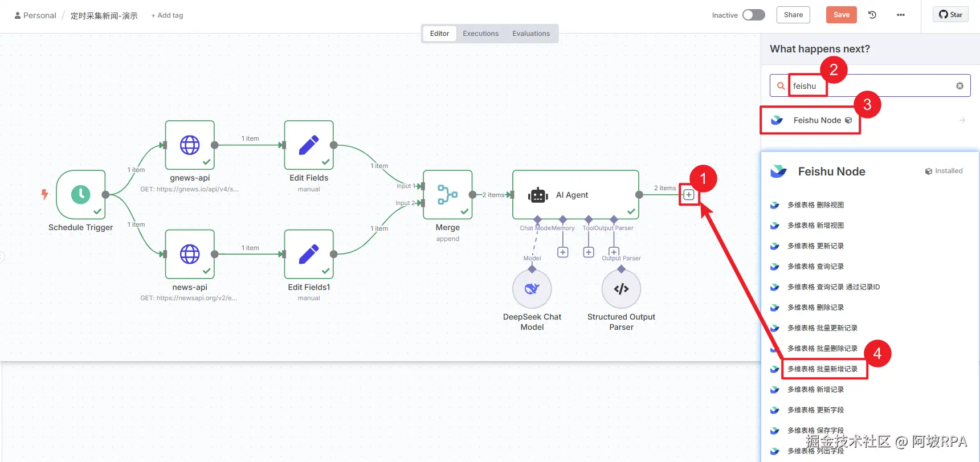
Task: Click the lightning trigger icon beside Schedule Trigger
Action: click(44, 194)
